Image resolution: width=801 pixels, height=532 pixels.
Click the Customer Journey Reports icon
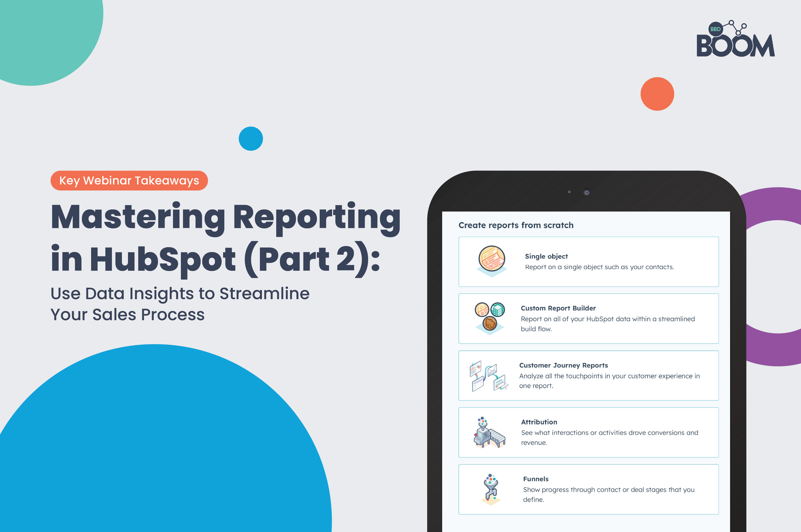click(489, 376)
